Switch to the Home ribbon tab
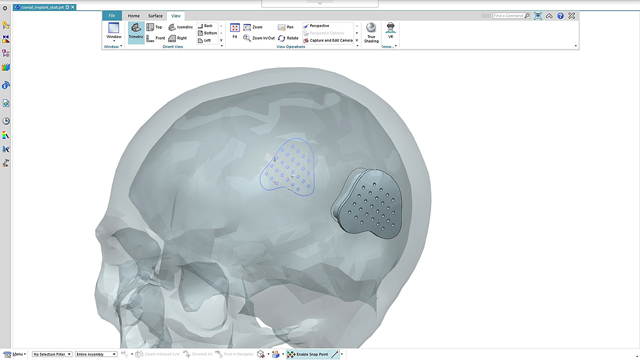 (x=133, y=16)
